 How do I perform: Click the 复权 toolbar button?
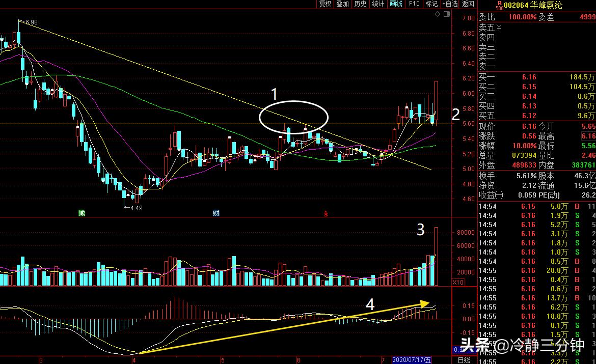[326, 4]
